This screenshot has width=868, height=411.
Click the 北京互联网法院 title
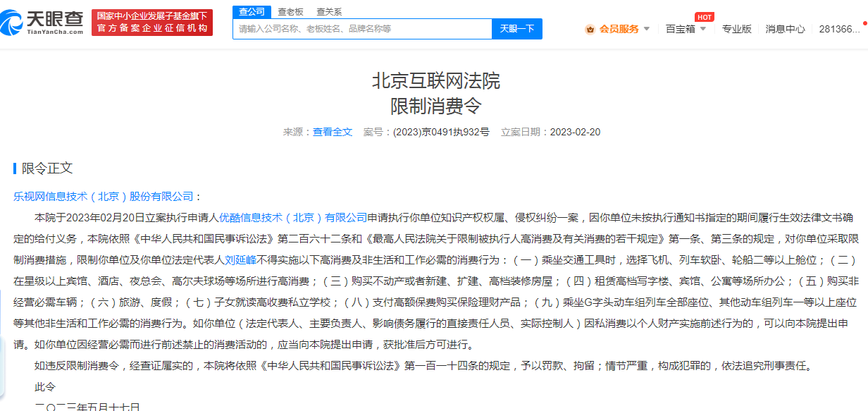(436, 81)
